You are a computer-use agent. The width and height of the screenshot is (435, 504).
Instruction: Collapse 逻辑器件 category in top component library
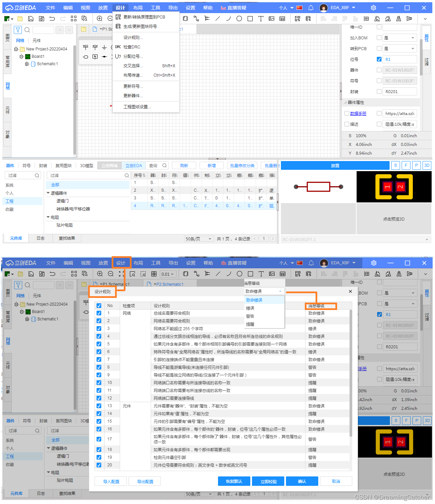(x=48, y=193)
